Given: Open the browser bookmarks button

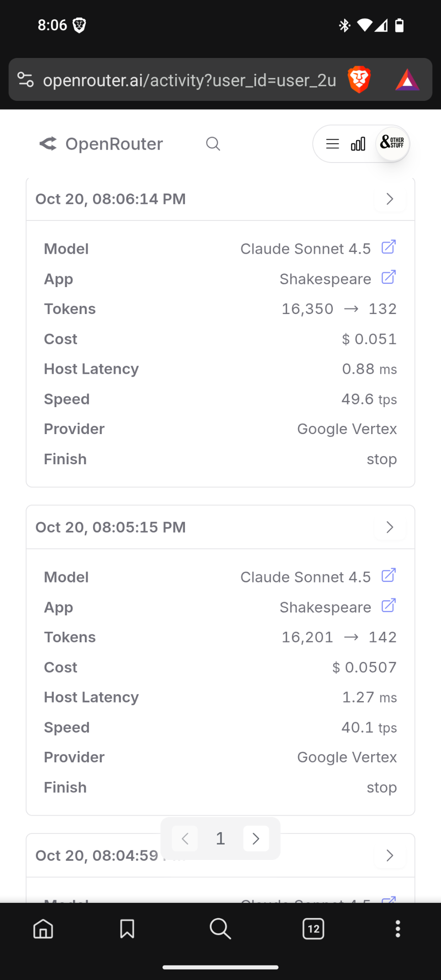Looking at the screenshot, I should coord(127,929).
